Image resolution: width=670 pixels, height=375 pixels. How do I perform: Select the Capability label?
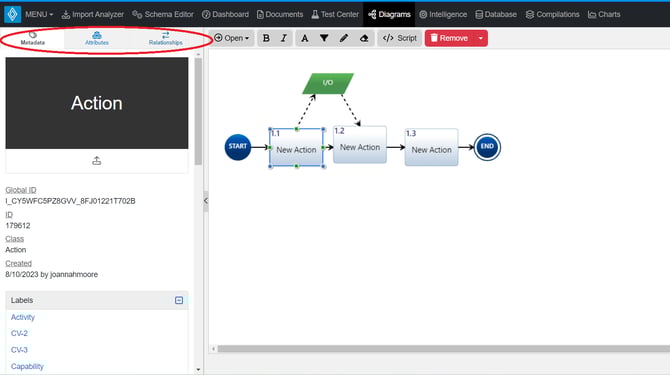coord(27,366)
